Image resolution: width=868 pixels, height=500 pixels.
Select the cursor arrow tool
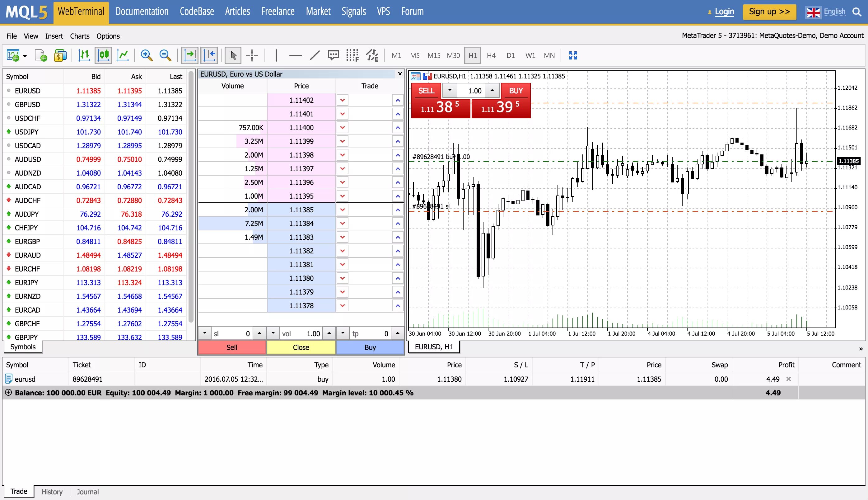pos(233,55)
